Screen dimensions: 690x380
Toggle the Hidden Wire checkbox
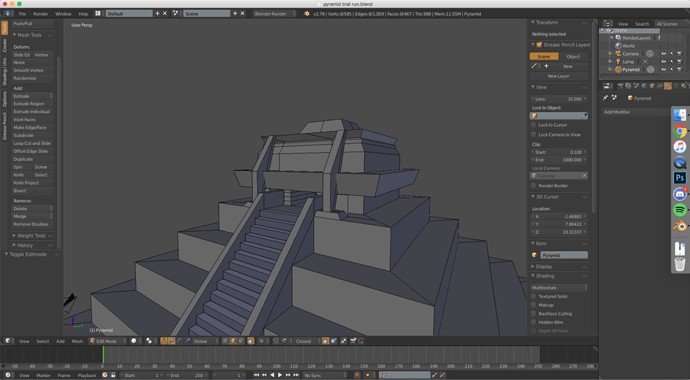[534, 322]
